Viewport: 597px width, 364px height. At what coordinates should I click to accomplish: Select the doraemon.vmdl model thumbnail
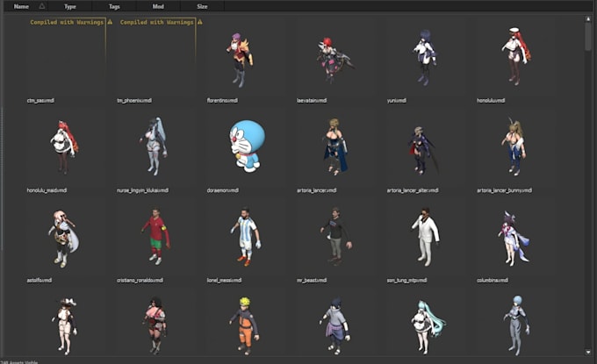(x=247, y=146)
